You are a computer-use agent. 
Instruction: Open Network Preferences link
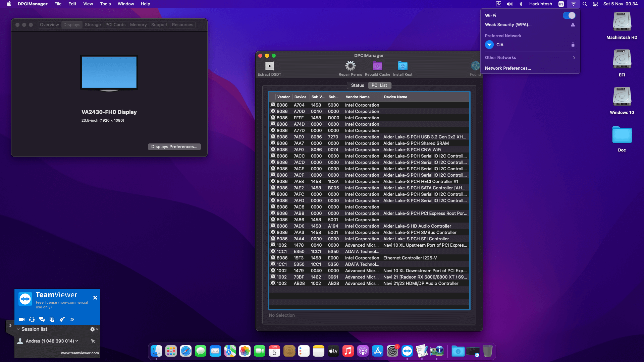508,68
